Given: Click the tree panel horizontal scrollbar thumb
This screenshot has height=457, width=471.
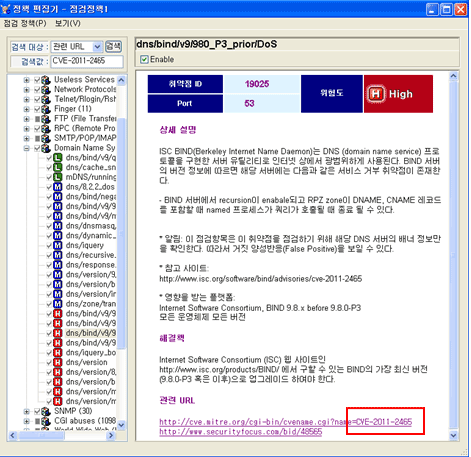Looking at the screenshot, I should tap(41, 435).
